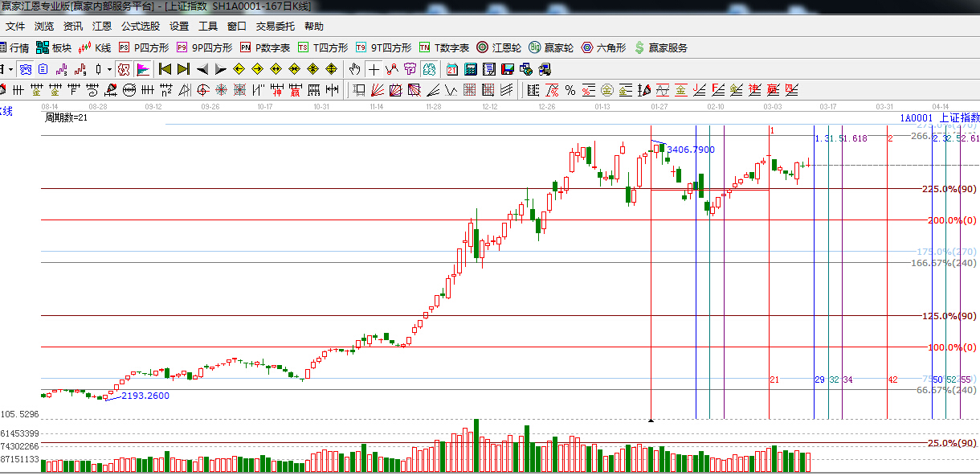Image resolution: width=980 pixels, height=476 pixels.
Task: Click the 六角形 hexagon chart icon
Action: pos(606,48)
